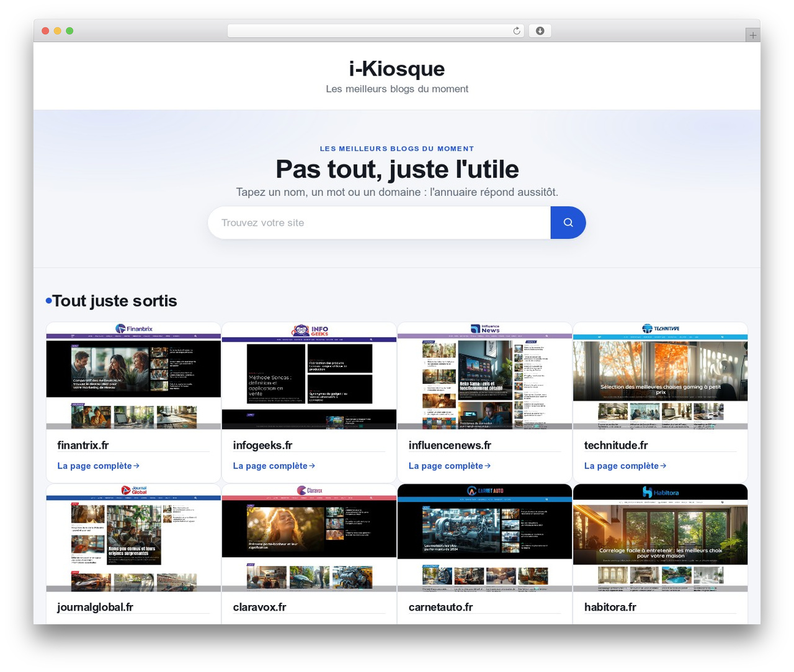This screenshot has height=672, width=794.
Task: Add a new browser tab with plus
Action: (x=752, y=35)
